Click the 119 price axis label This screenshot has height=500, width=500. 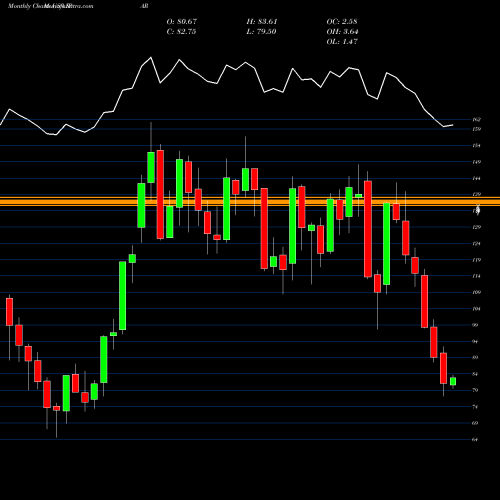(x=476, y=260)
